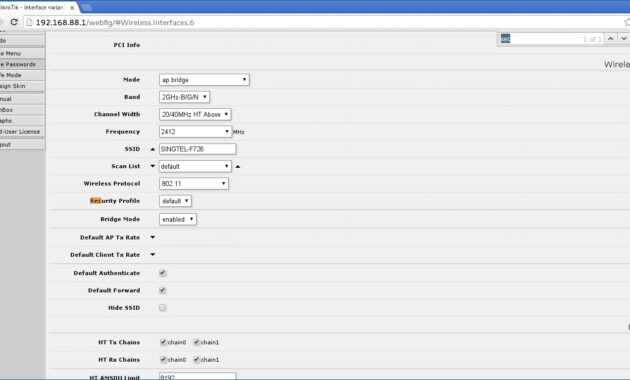The width and height of the screenshot is (630, 380).
Task: Open the Wireless Protocol dropdown showing 802.11
Action: click(194, 184)
